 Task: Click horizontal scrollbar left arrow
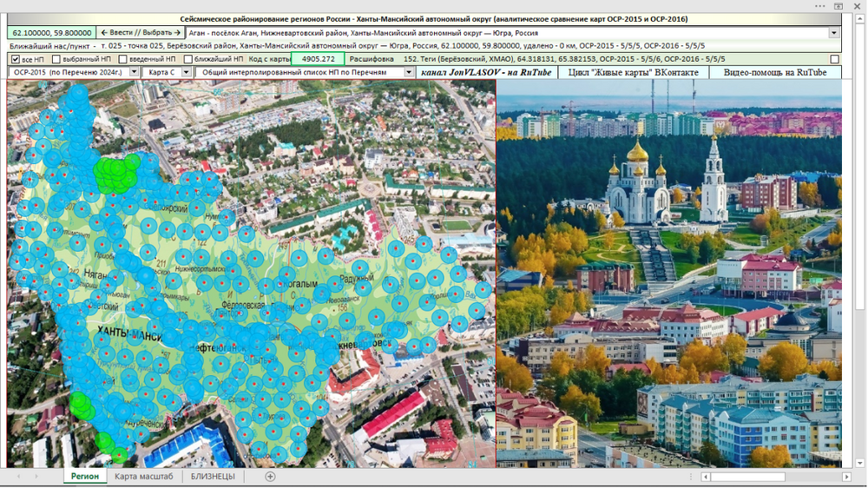705,477
